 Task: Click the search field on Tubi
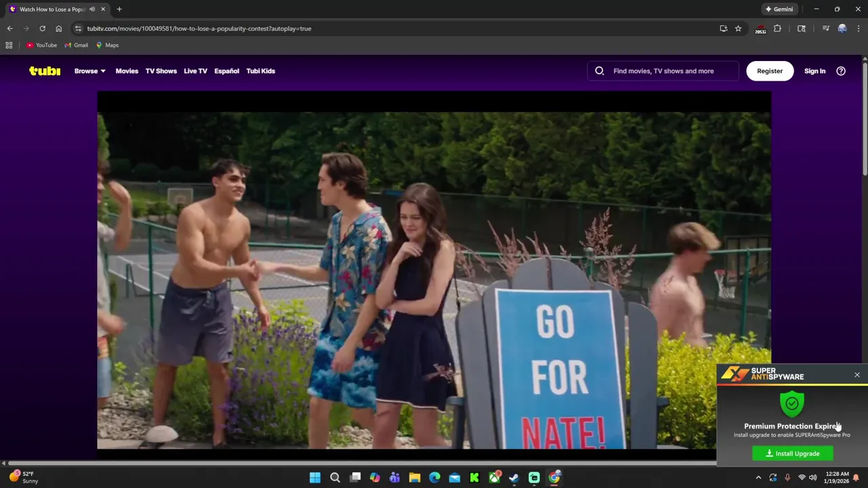pyautogui.click(x=663, y=70)
